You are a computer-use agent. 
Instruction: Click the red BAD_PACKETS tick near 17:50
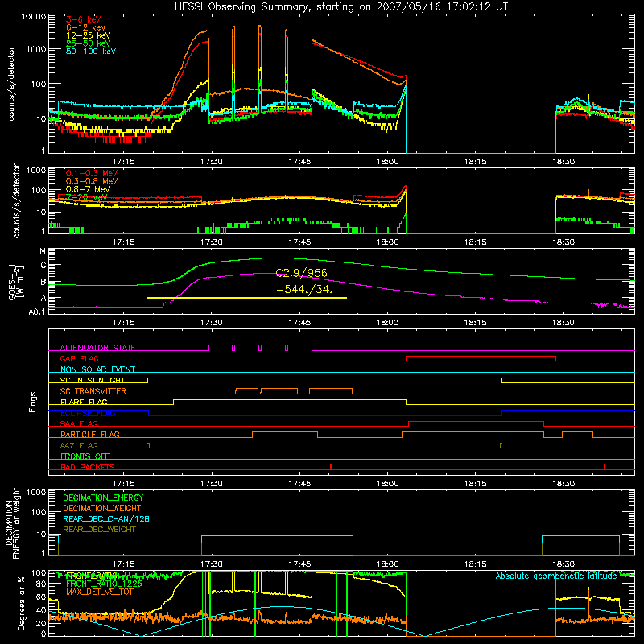(331, 467)
